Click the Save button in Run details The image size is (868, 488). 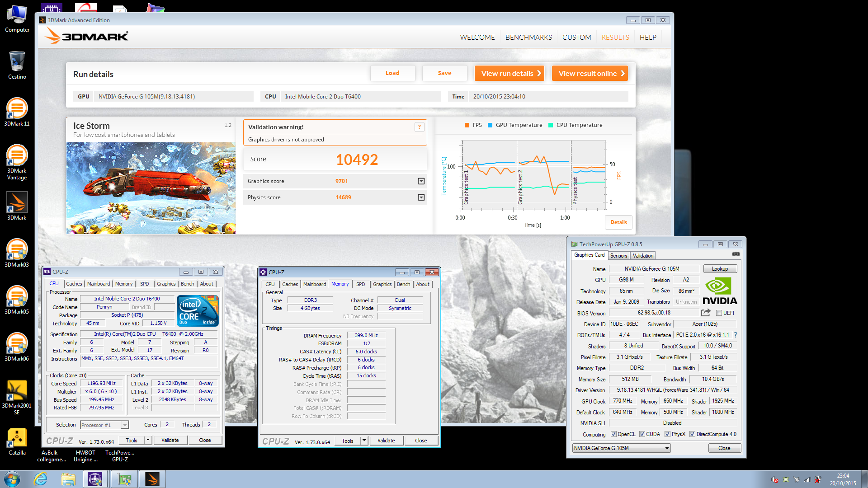[444, 73]
